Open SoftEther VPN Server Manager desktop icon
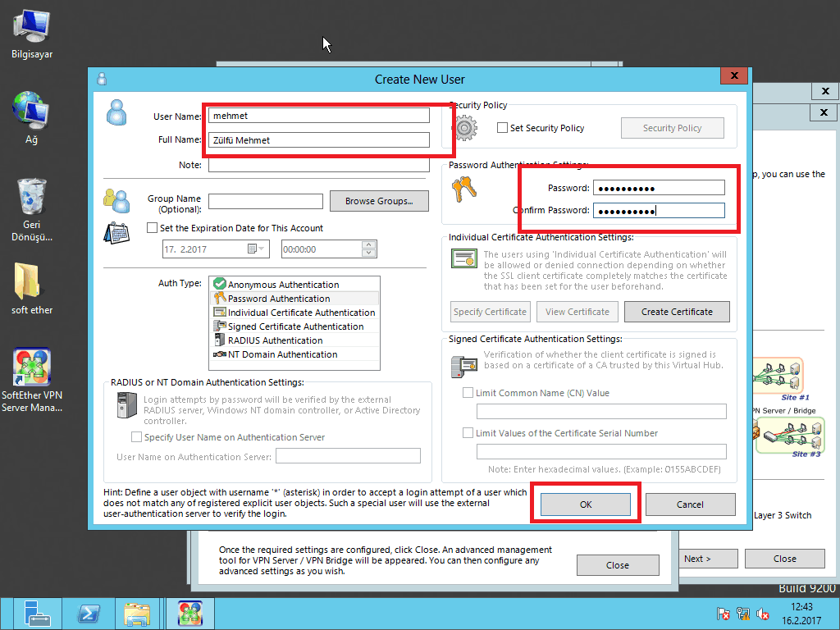Image resolution: width=840 pixels, height=630 pixels. (32, 368)
